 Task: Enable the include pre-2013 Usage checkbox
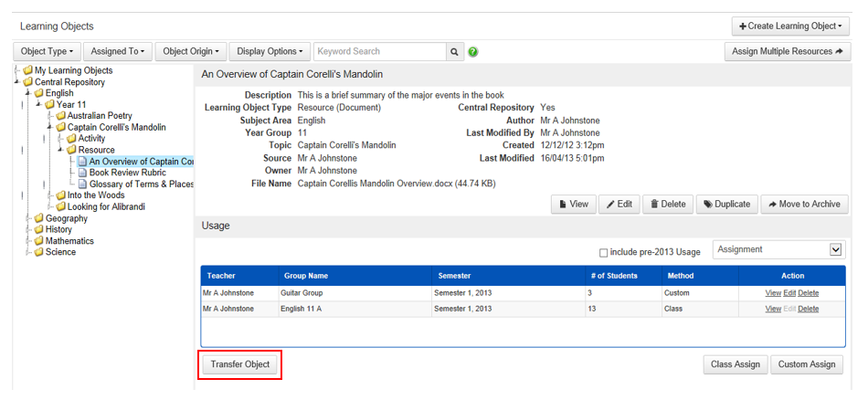point(603,253)
